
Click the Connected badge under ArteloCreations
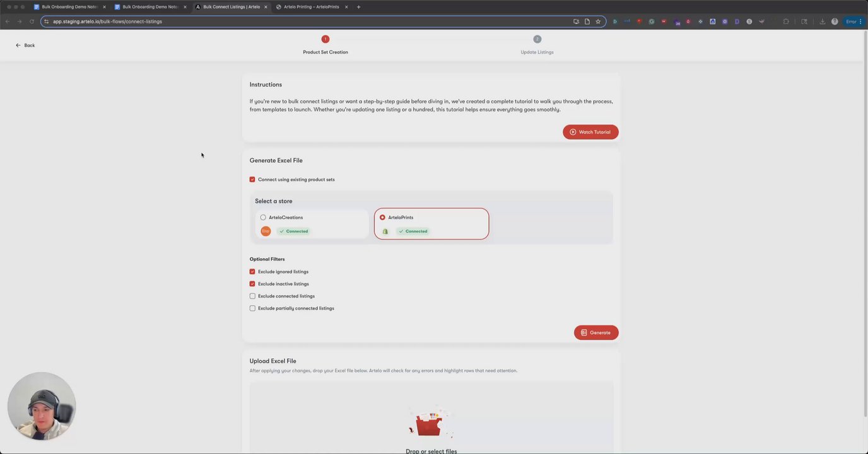[x=293, y=231]
